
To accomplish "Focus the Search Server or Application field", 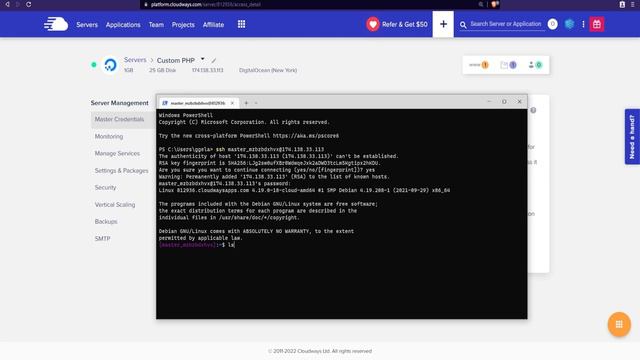I will click(x=506, y=24).
